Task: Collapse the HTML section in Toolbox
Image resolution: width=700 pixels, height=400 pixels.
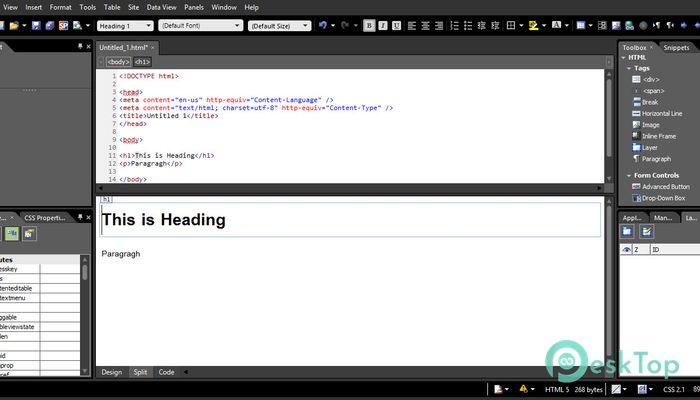Action: 624,58
